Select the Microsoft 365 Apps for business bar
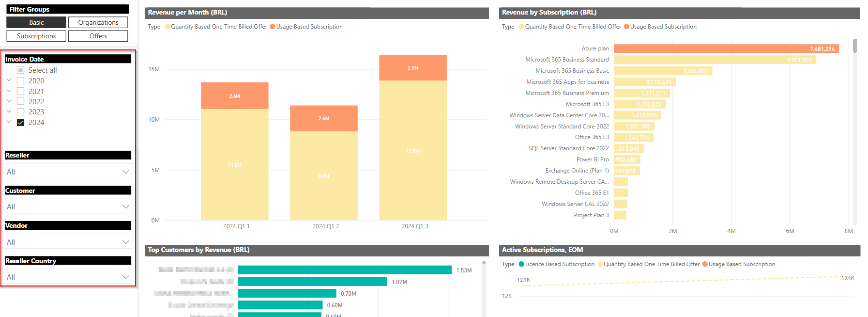The image size is (868, 317). click(x=645, y=82)
